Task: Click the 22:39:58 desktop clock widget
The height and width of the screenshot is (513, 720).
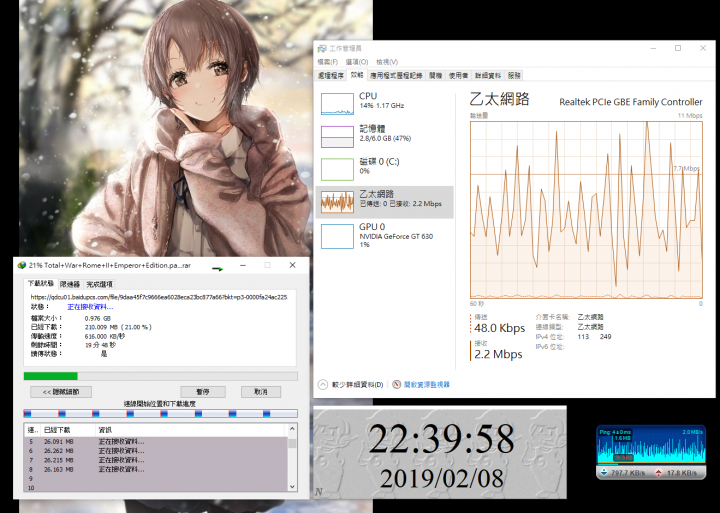Action: click(x=441, y=439)
